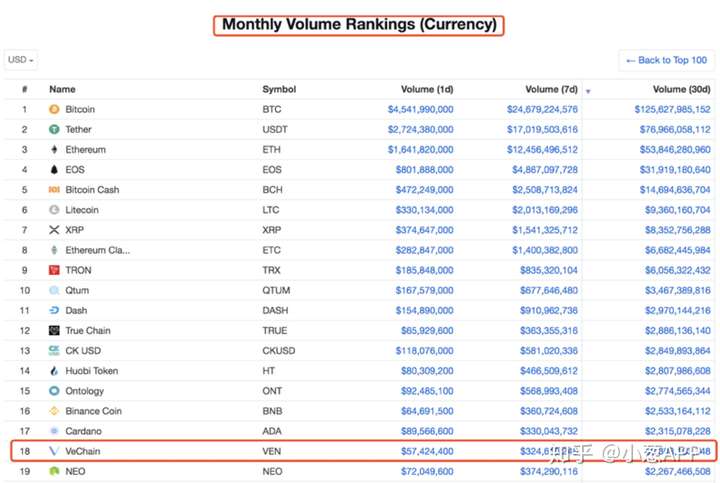Image resolution: width=720 pixels, height=483 pixels.
Task: Open the Tether name link
Action: coord(79,129)
